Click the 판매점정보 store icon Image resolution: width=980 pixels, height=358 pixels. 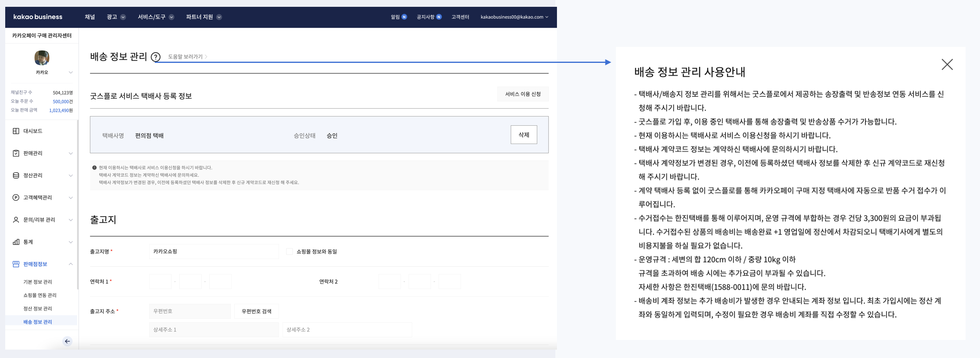pyautogui.click(x=16, y=264)
